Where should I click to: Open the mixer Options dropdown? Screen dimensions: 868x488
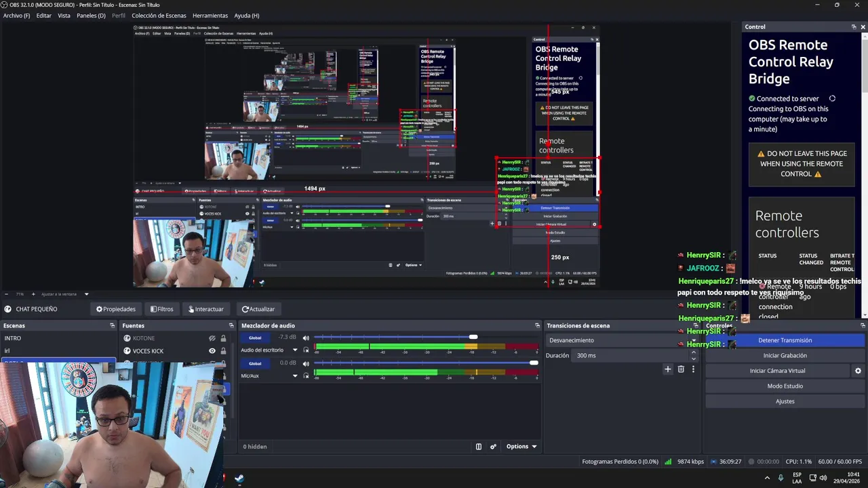(x=521, y=447)
